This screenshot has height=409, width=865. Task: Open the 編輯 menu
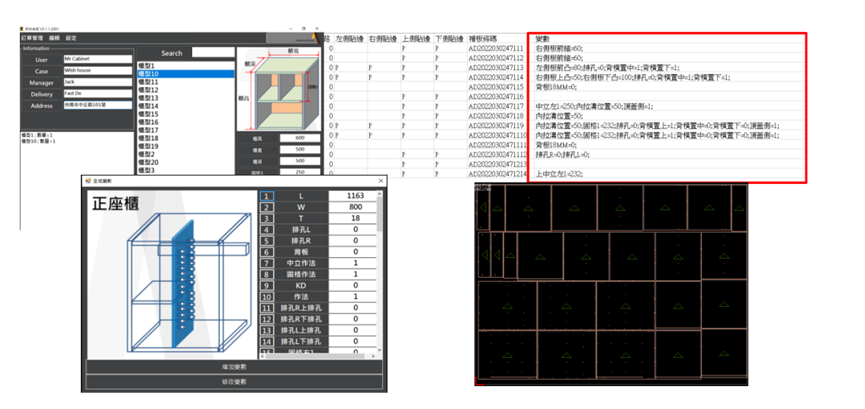(55, 38)
